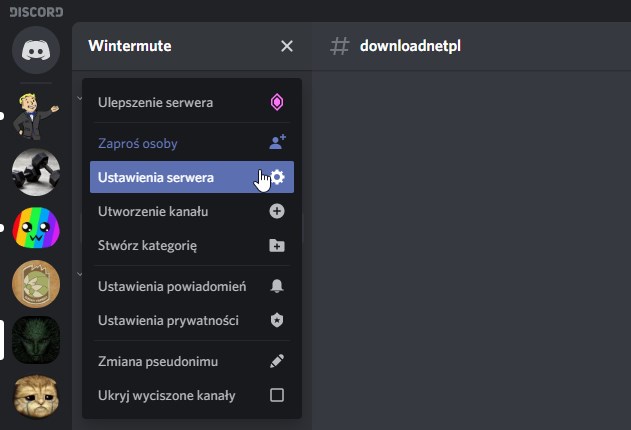
Task: Collapse the upper channel category chevron
Action: 79,98
